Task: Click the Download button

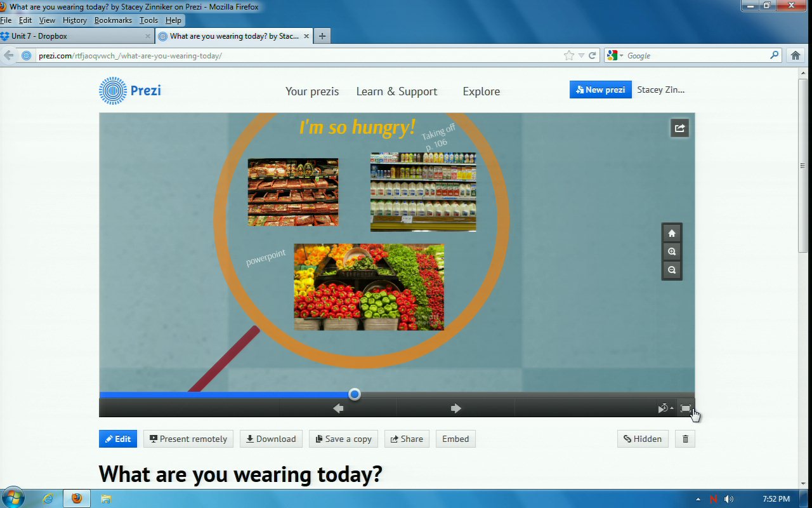Action: (271, 439)
